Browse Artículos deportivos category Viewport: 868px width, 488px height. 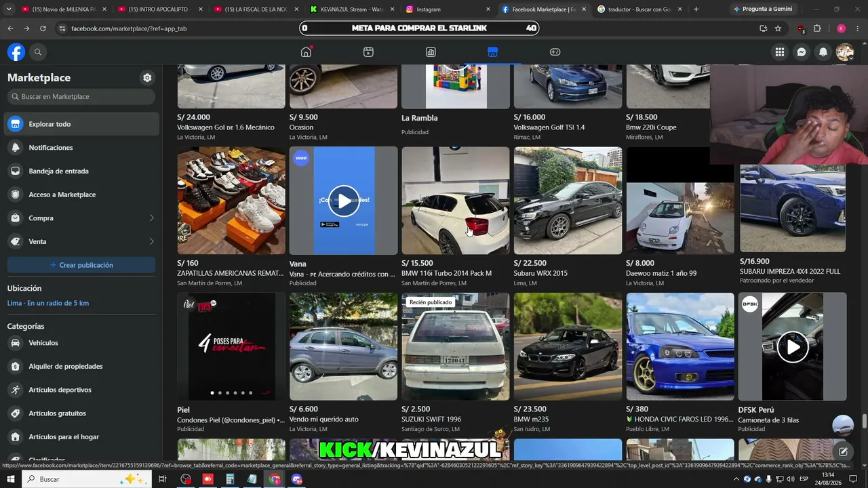click(x=81, y=390)
